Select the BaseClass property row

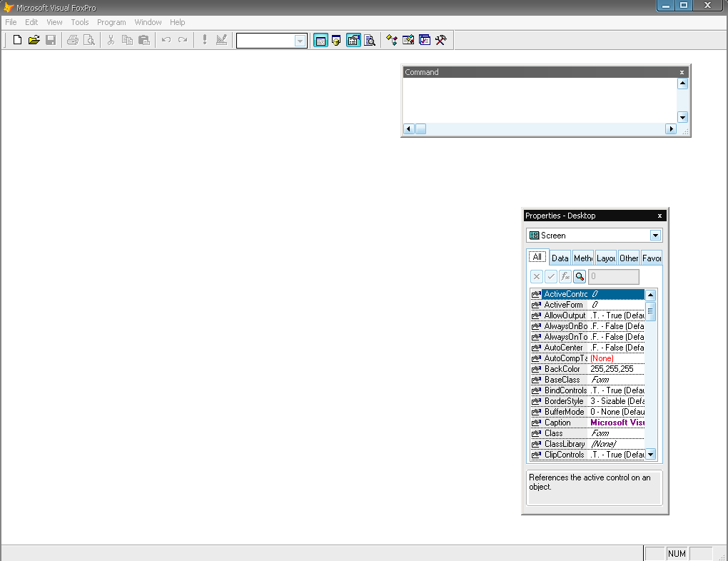point(588,380)
